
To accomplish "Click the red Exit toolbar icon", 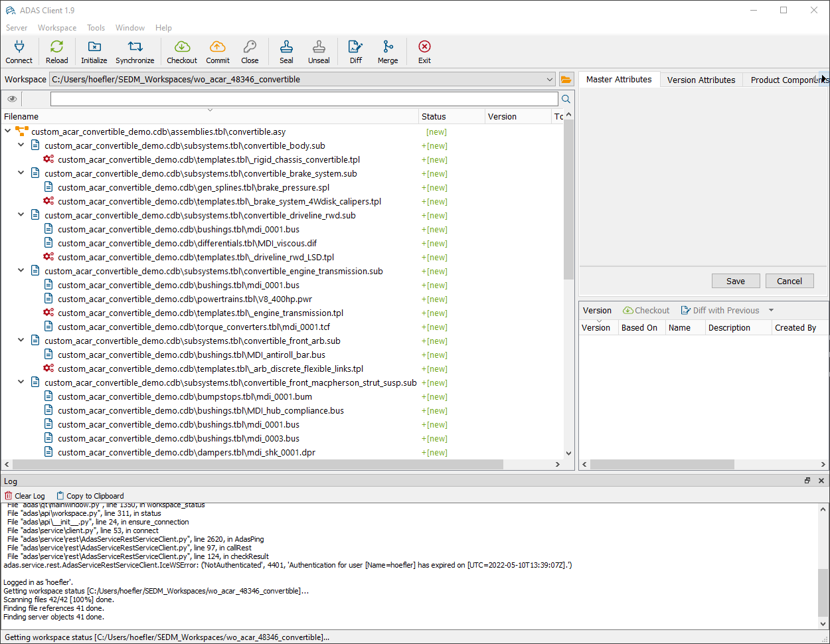I will pyautogui.click(x=424, y=46).
